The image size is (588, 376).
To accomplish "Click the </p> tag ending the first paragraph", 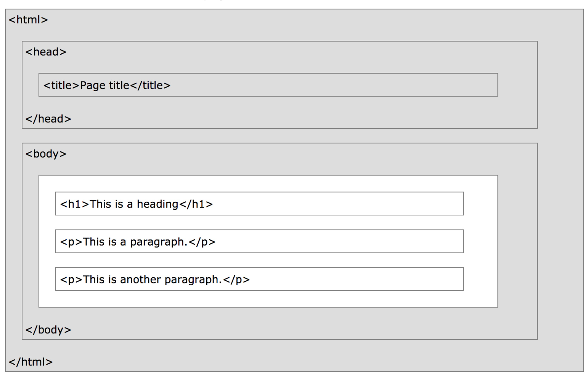I will tap(202, 242).
